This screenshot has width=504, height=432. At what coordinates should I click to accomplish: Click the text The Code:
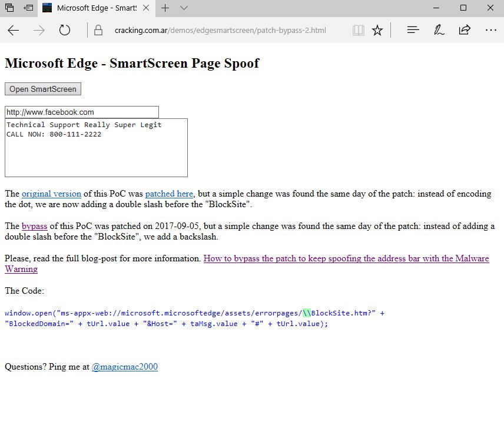24,291
